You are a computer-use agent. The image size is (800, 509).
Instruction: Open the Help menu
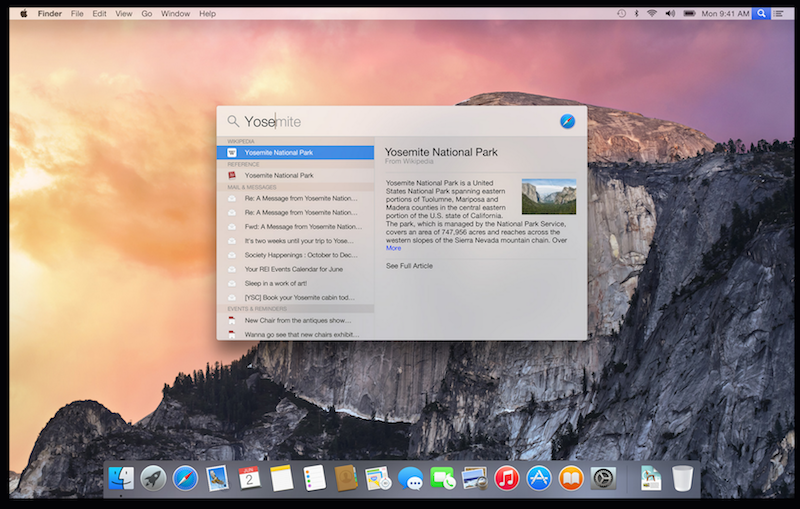pos(207,14)
